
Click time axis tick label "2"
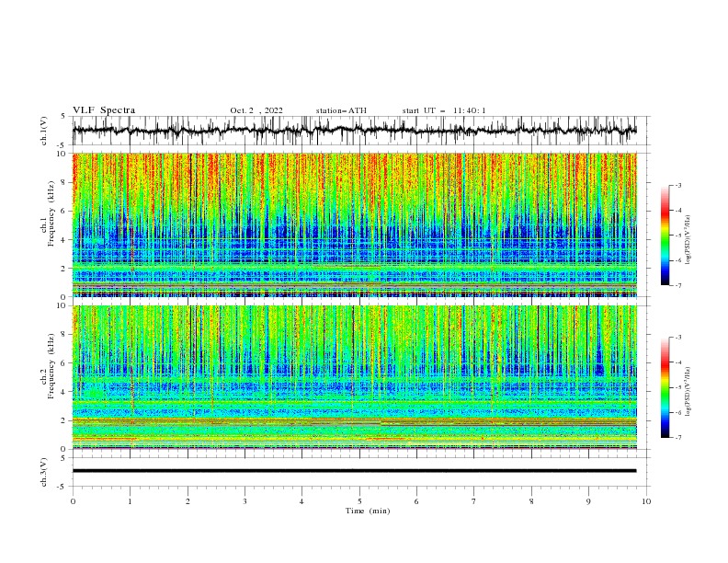(188, 501)
